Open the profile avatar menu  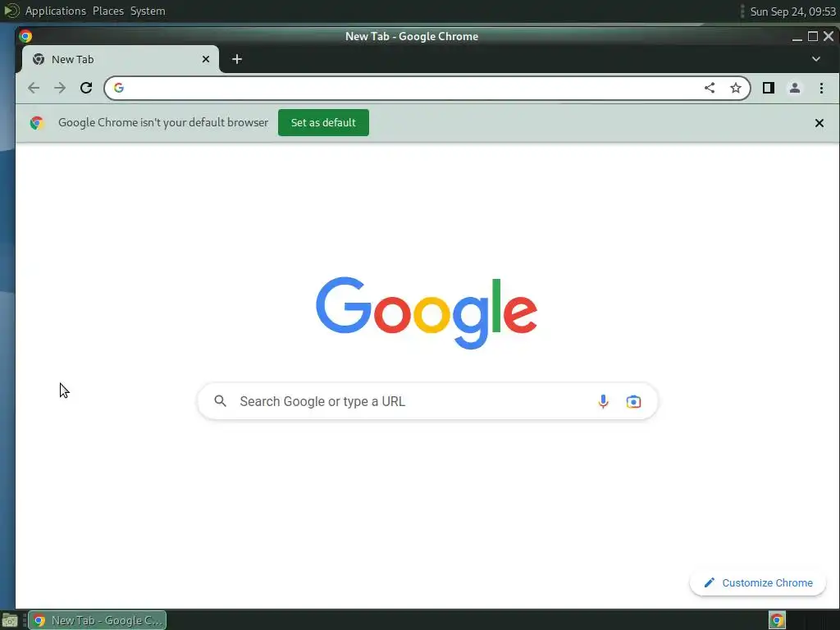click(794, 88)
